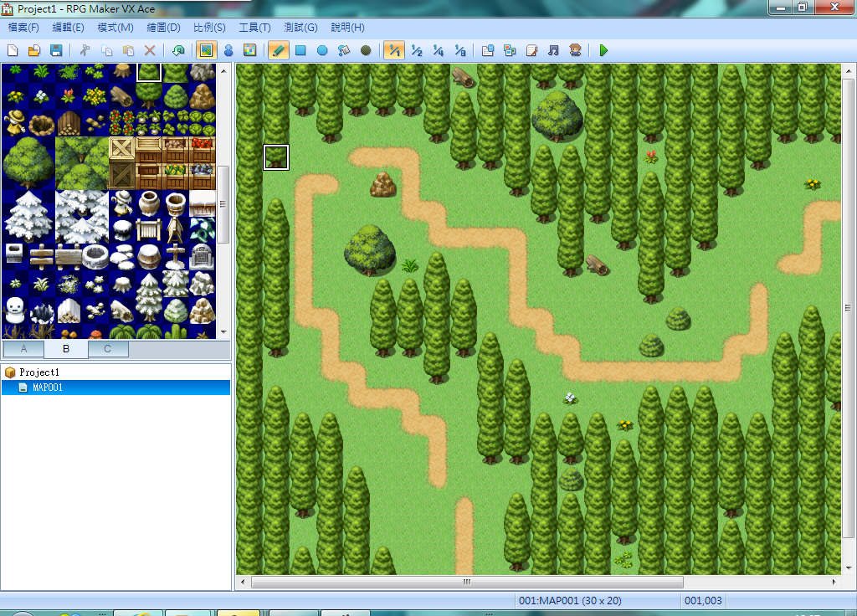Undo icon in toolbar
The image size is (857, 616).
(x=178, y=51)
